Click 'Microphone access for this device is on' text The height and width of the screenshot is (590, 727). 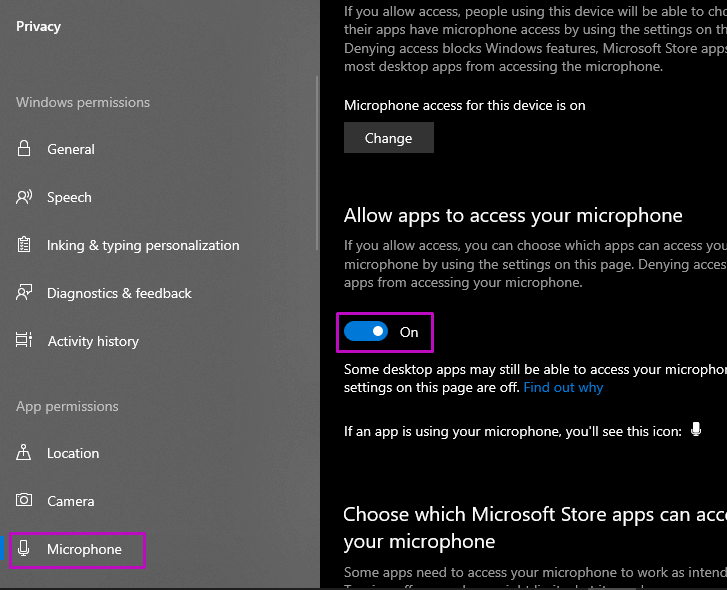(465, 105)
